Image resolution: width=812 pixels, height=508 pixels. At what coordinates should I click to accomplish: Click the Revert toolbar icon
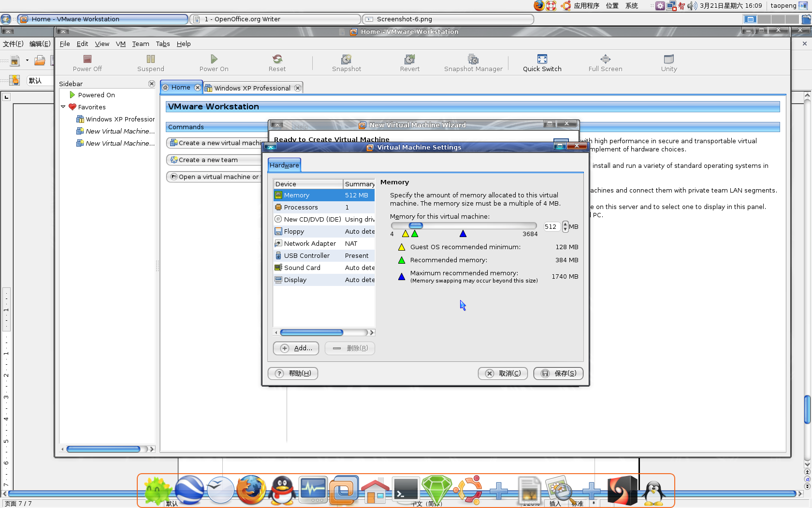click(x=410, y=63)
